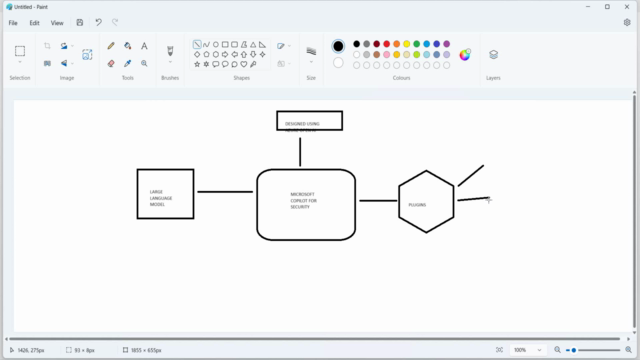
Task: Click the Resize and skew icon
Action: pyautogui.click(x=47, y=63)
